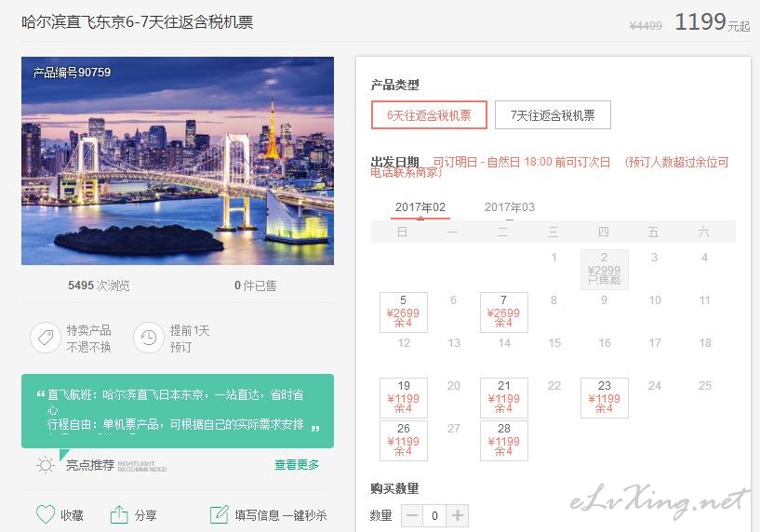Viewport: 760px width, 532px height.
Task: Click 亮点推荐 heading text
Action: tap(90, 465)
